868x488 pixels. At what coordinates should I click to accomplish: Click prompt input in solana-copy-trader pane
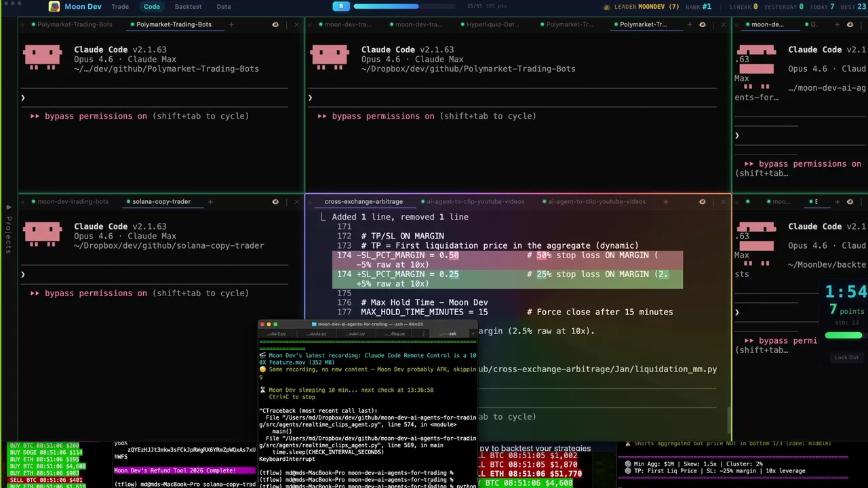point(156,274)
